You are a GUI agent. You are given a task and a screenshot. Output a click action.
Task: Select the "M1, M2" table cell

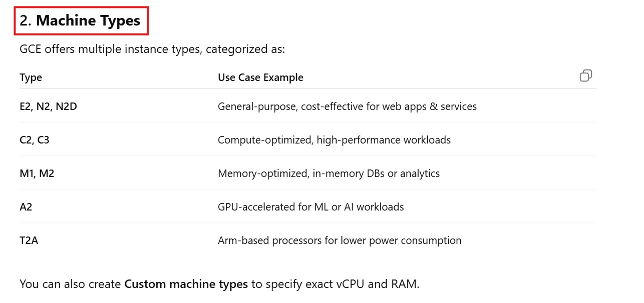pos(37,173)
